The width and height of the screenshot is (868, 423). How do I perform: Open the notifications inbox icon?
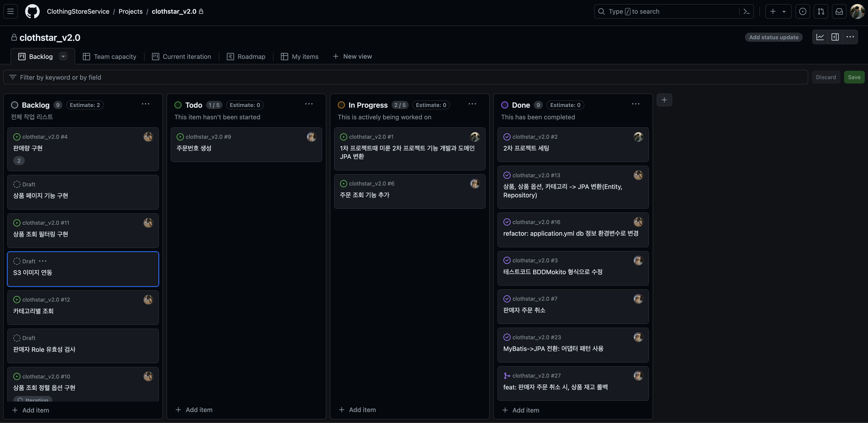click(x=839, y=11)
